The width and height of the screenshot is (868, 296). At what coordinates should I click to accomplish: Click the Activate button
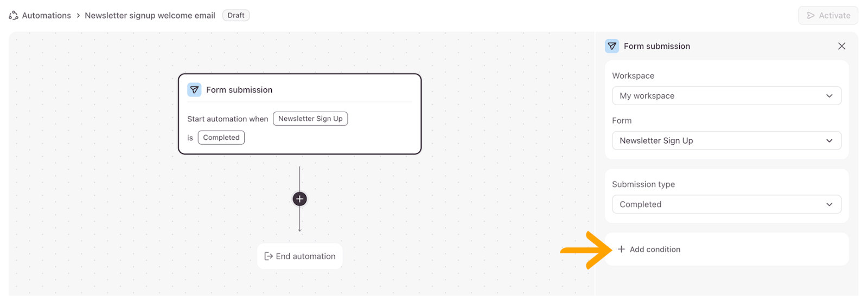[828, 16]
